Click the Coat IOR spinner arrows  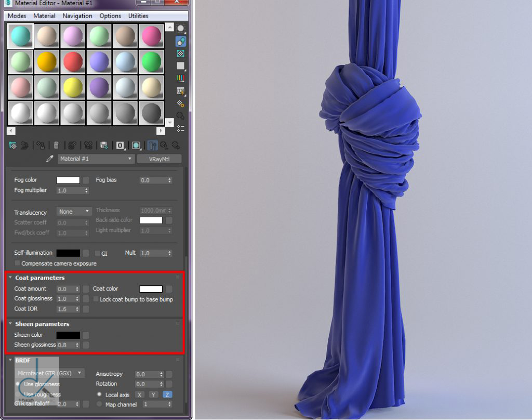pos(77,309)
